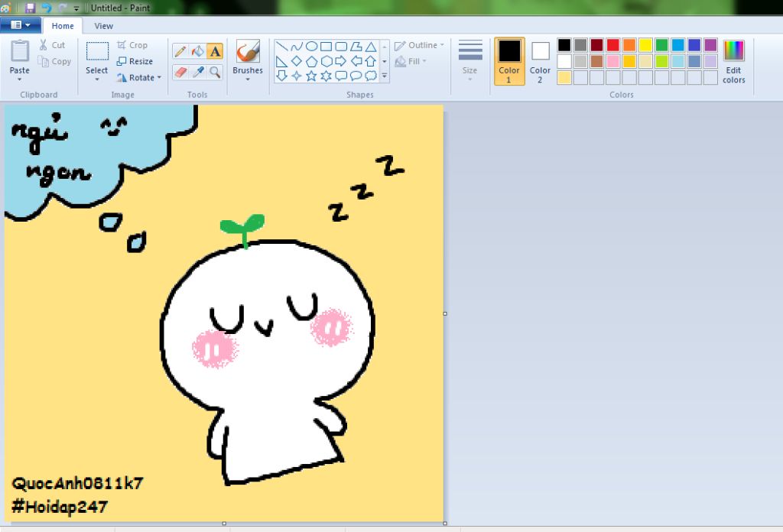The image size is (783, 532).
Task: Click the Crop button
Action: click(132, 45)
